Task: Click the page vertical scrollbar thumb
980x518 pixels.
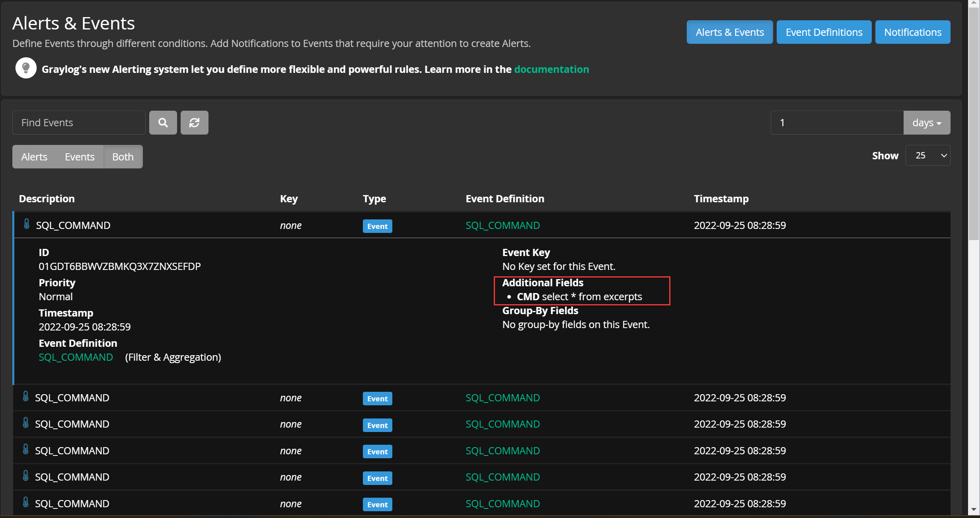Action: click(x=974, y=123)
